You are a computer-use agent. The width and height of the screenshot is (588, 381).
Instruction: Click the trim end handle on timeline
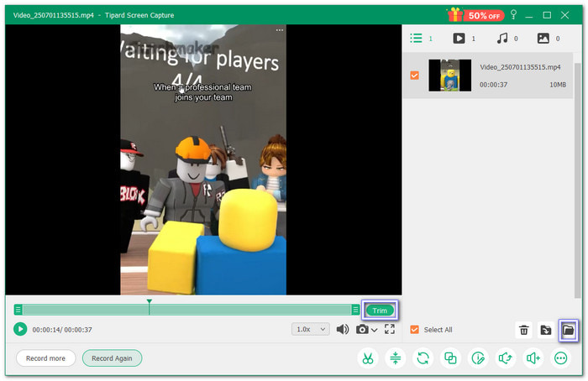pos(355,310)
